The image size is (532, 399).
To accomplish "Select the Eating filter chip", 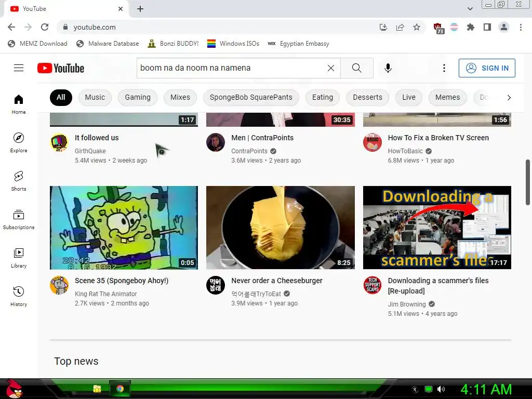I will 322,98.
